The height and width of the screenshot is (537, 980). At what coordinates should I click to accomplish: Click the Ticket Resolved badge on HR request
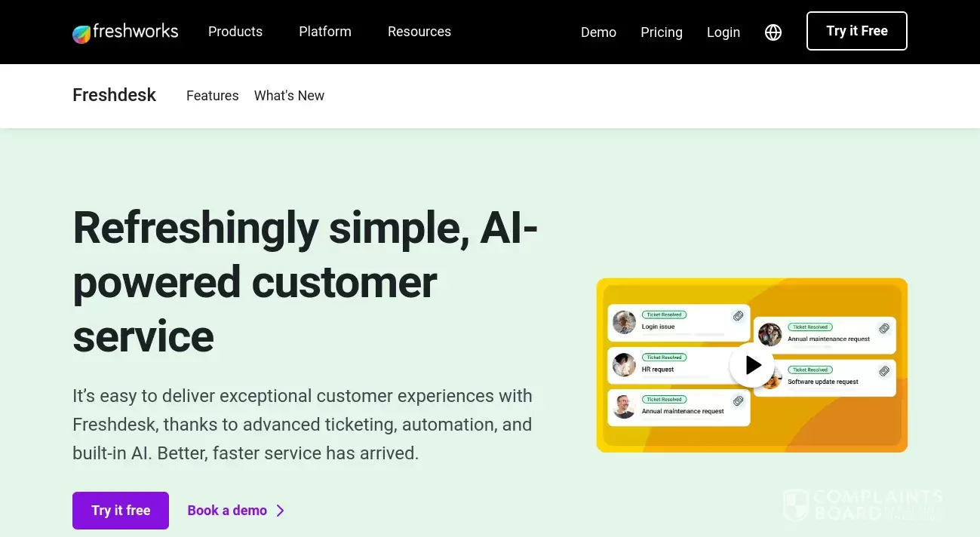tap(664, 357)
